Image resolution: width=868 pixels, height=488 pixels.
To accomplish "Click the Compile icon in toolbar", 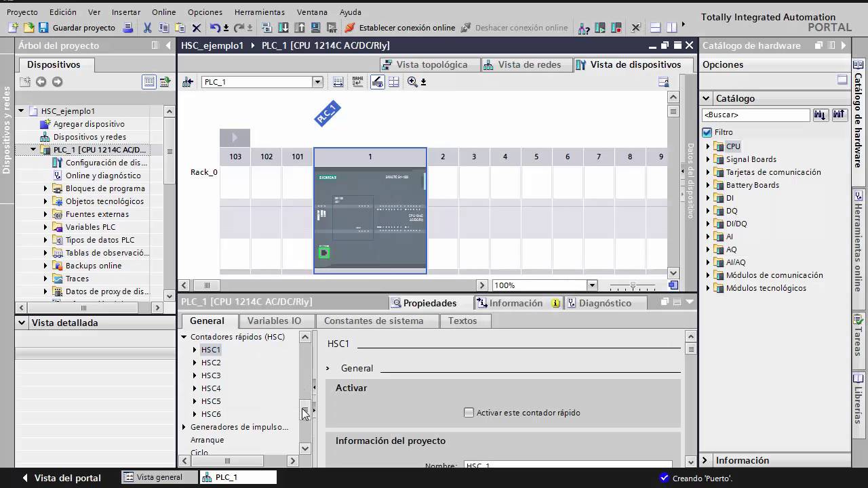I will tap(267, 28).
